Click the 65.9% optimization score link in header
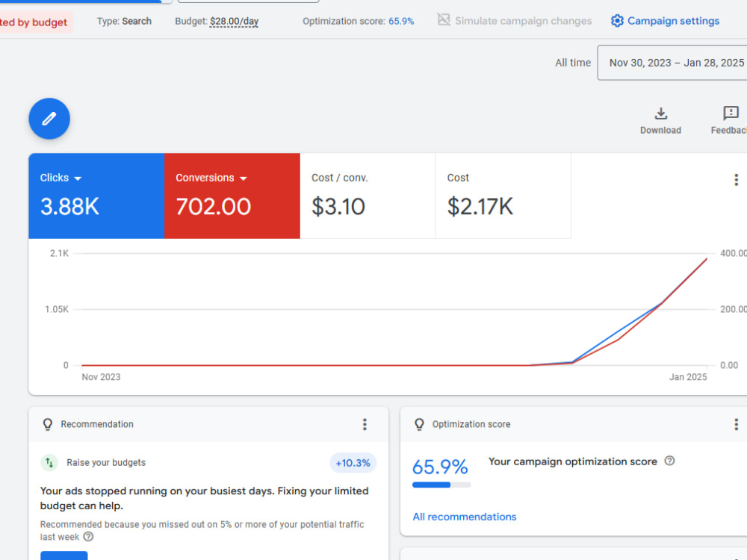This screenshot has height=560, width=747. click(x=401, y=22)
